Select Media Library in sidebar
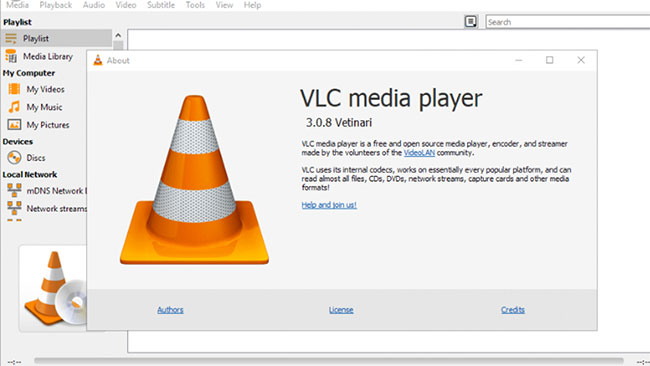The height and width of the screenshot is (366, 650). [48, 56]
